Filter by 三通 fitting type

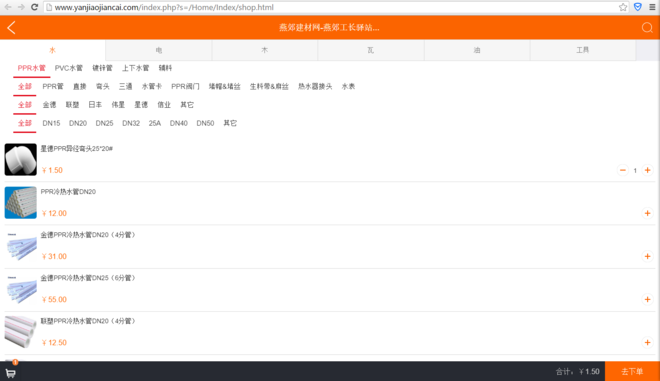point(125,86)
